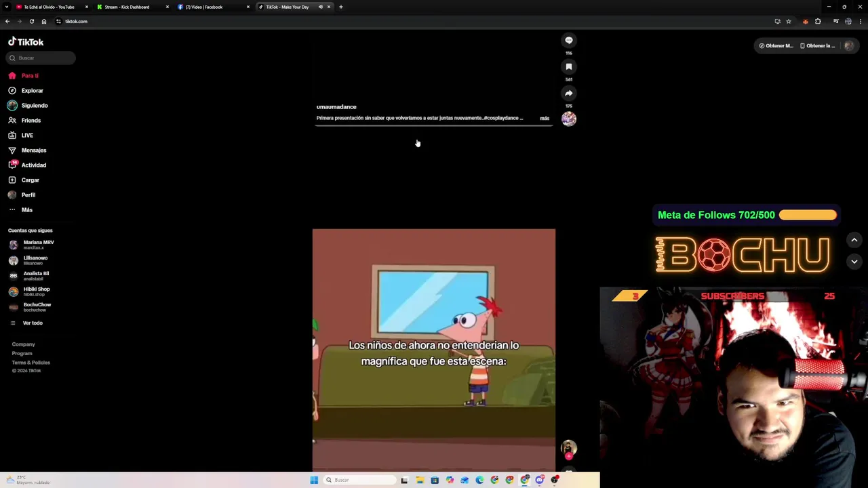The image size is (868, 488).
Task: View site information icon in address bar
Action: (x=58, y=21)
